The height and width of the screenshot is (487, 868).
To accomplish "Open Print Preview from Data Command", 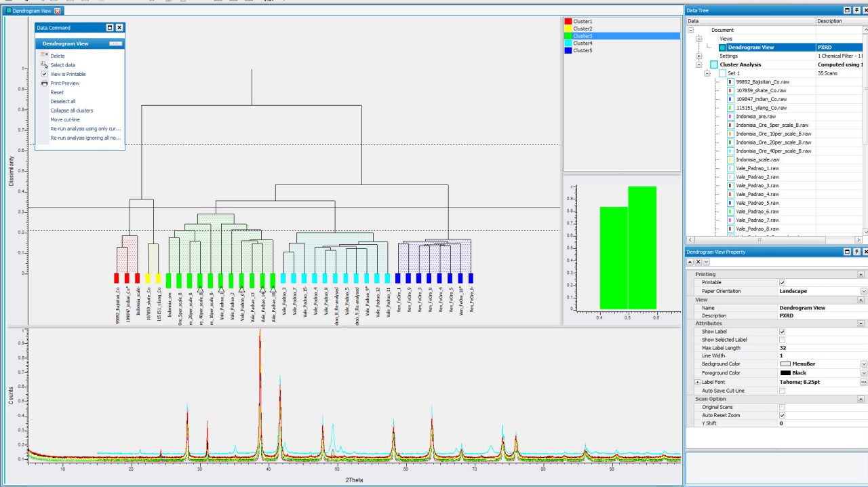I will 64,83.
